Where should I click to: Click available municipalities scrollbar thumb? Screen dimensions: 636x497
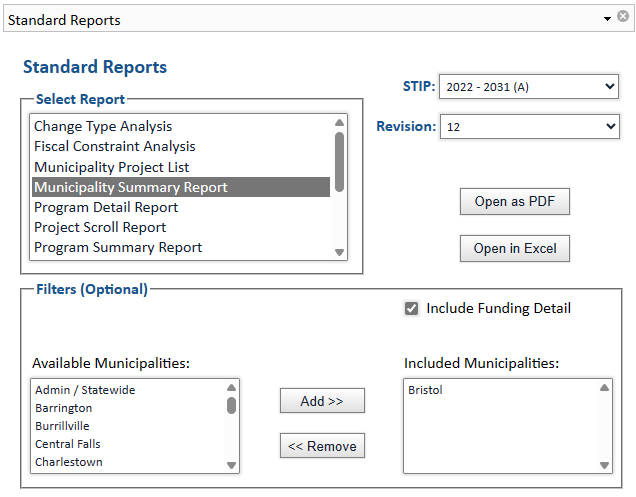click(231, 405)
